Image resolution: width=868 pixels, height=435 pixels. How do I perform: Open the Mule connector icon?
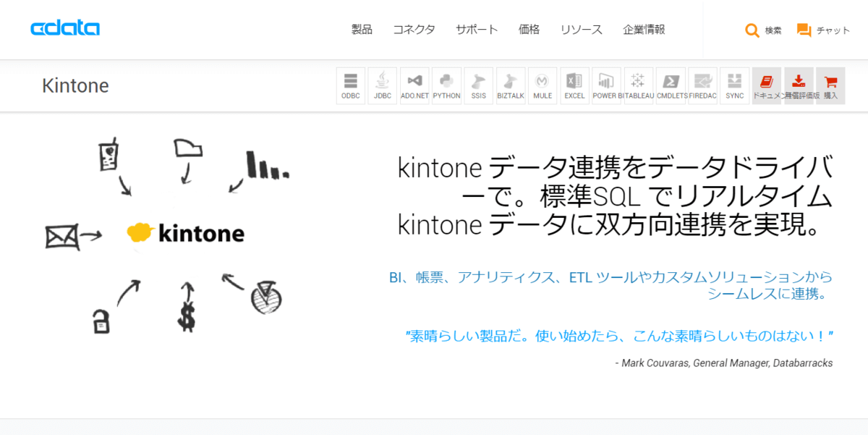(542, 85)
